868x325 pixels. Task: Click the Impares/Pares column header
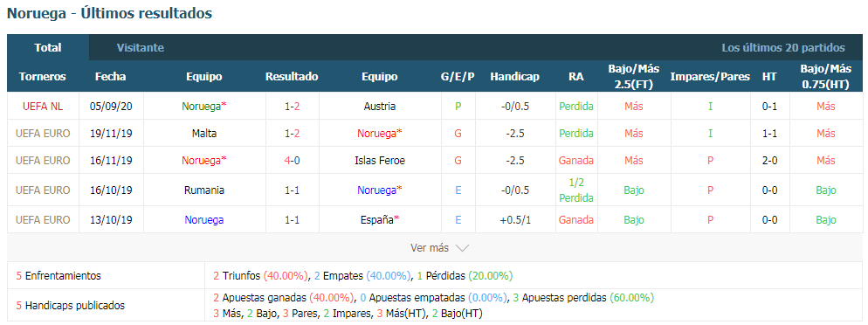pyautogui.click(x=710, y=77)
